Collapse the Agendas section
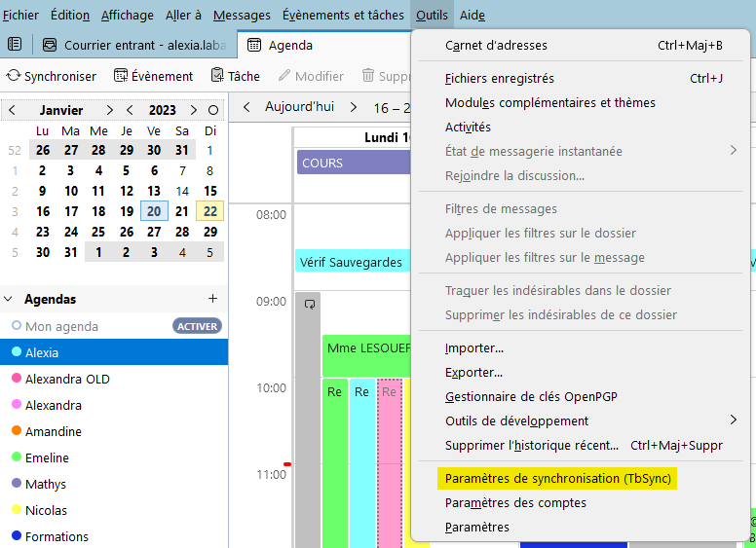The height and width of the screenshot is (548, 756). click(9, 300)
